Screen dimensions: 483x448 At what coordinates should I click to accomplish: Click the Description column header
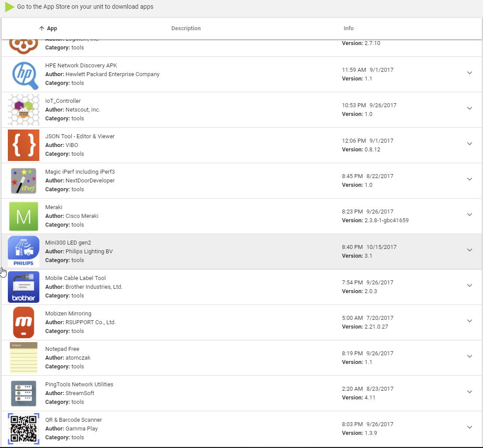[186, 28]
